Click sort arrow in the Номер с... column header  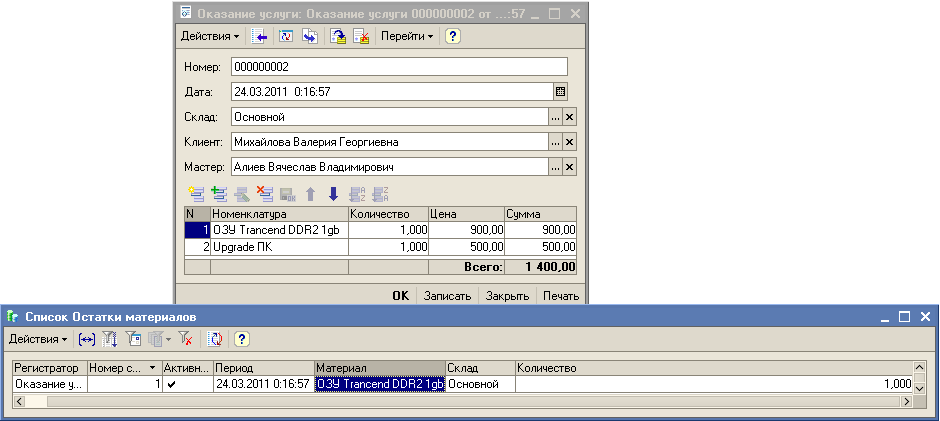click(152, 368)
